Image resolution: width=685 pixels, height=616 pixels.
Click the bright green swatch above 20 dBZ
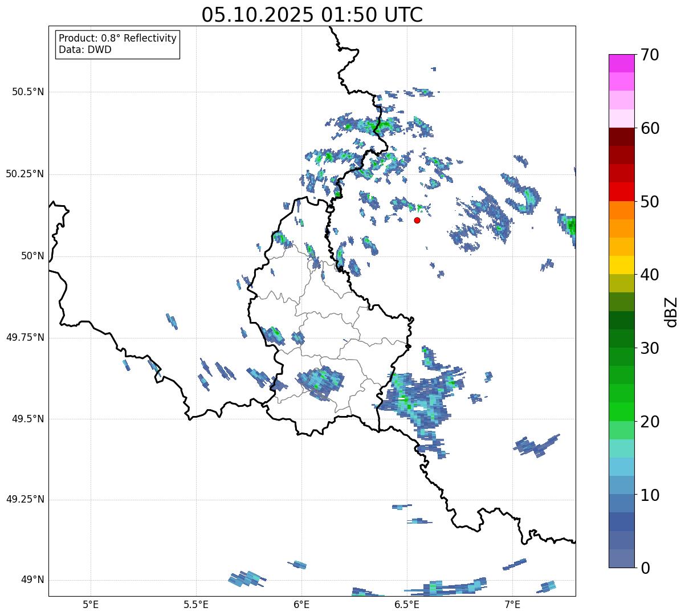point(621,411)
